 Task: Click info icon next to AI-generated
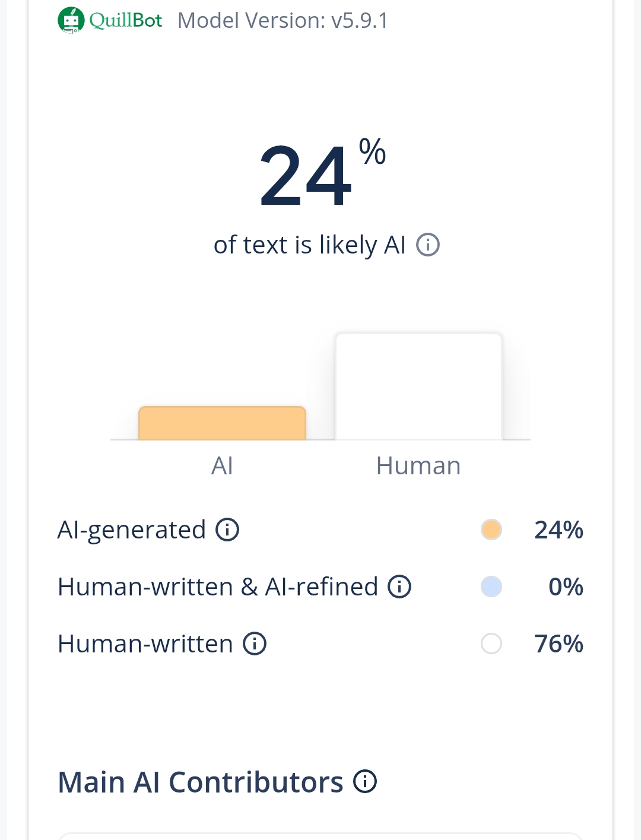227,530
